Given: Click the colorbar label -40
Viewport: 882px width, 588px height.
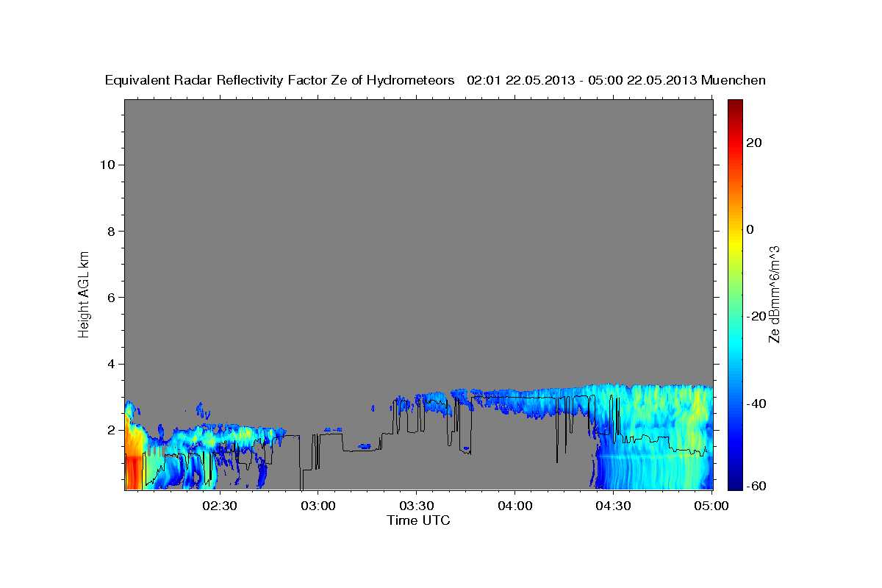Looking at the screenshot, I should (x=756, y=404).
